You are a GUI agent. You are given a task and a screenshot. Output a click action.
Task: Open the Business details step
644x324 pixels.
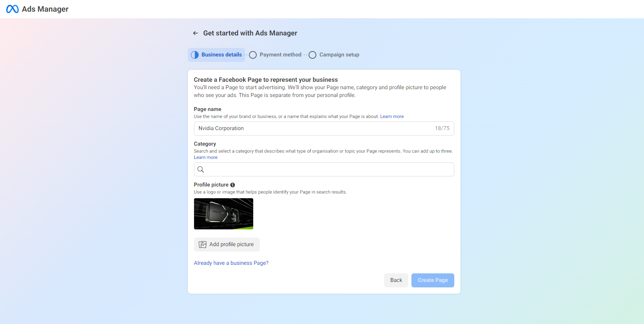point(216,55)
